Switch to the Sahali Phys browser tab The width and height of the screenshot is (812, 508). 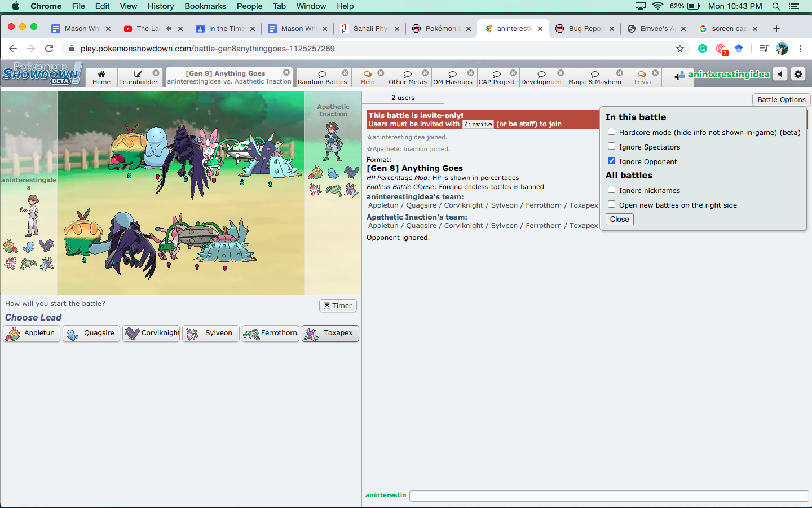[x=370, y=28]
